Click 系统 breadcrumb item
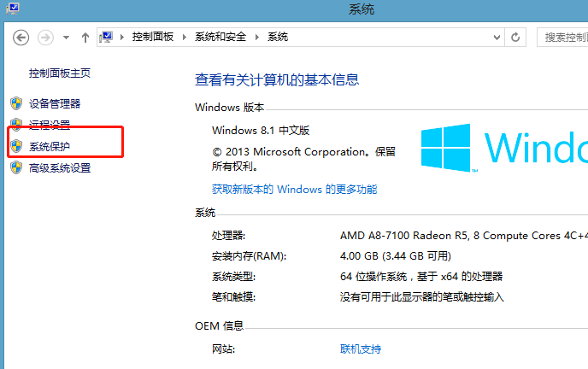Viewport: 588px width, 369px height. [278, 37]
